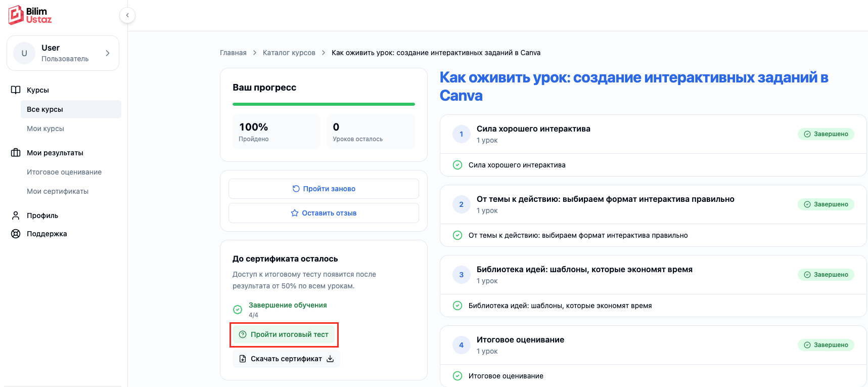
Task: Select Все курсы in the sidebar
Action: pos(71,109)
